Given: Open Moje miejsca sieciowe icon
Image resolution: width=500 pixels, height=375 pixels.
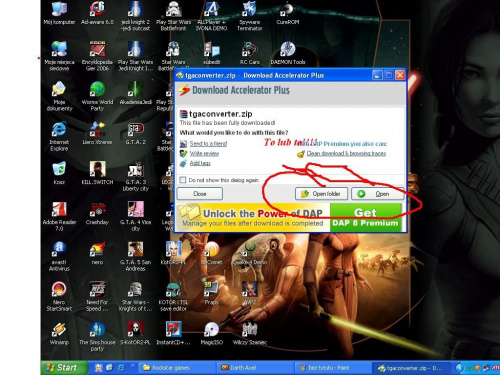Looking at the screenshot, I should (59, 56).
